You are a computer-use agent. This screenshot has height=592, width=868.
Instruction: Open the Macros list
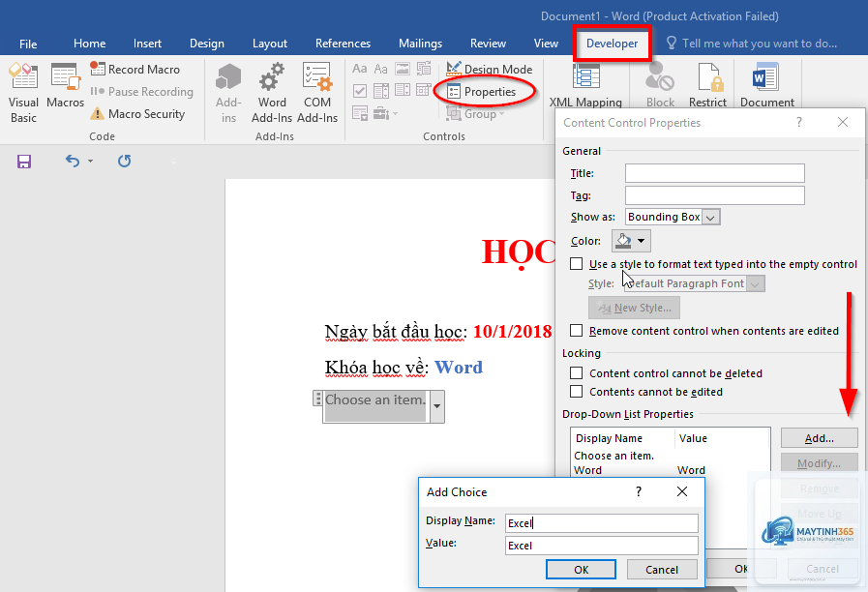[x=66, y=86]
